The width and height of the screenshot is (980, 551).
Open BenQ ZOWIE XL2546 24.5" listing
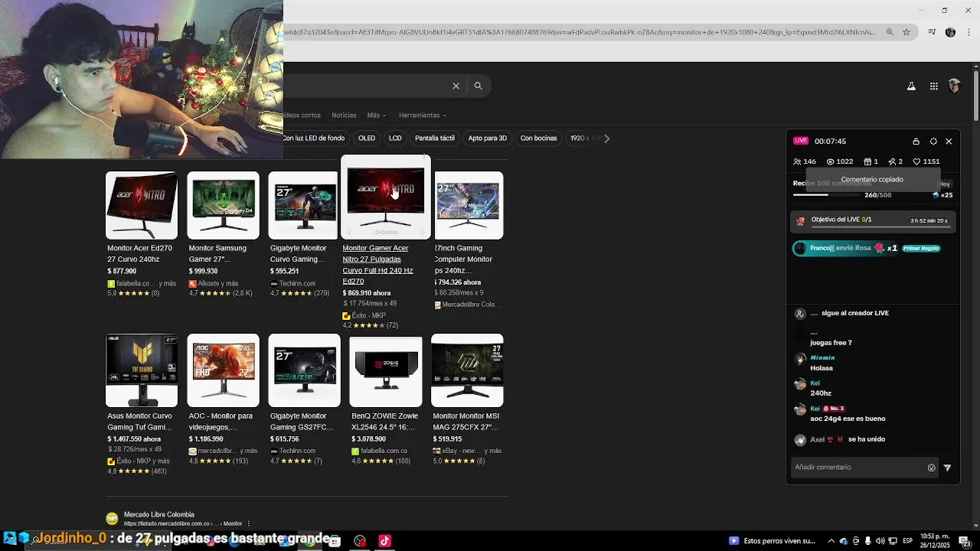coord(386,399)
